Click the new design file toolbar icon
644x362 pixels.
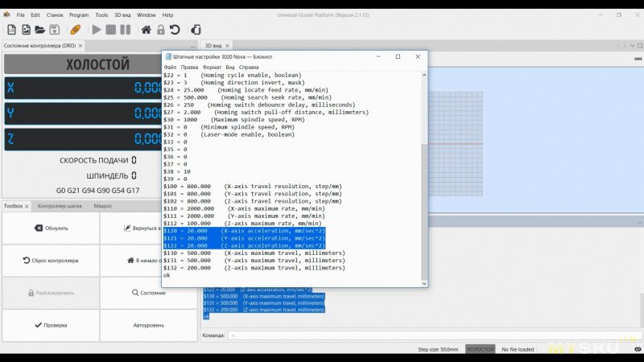[x=26, y=30]
